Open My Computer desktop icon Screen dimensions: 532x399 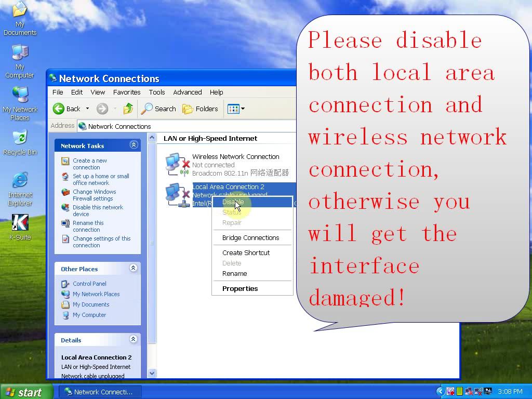tap(20, 61)
